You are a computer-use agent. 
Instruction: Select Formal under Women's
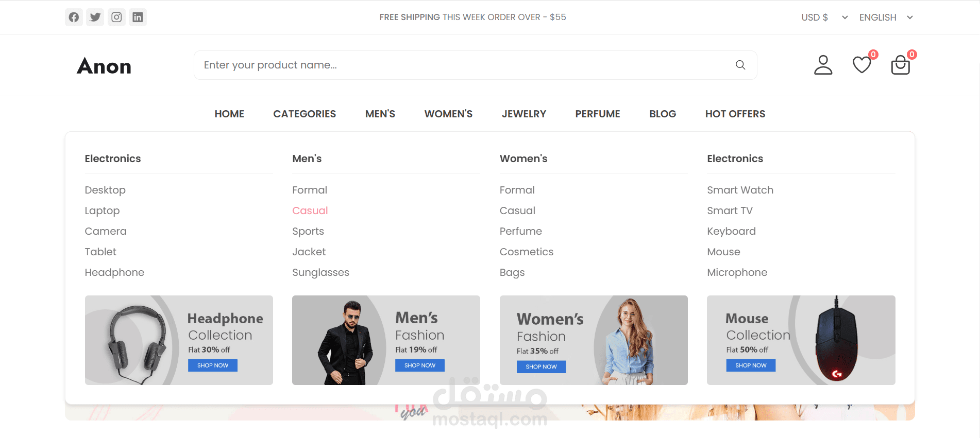(x=517, y=190)
